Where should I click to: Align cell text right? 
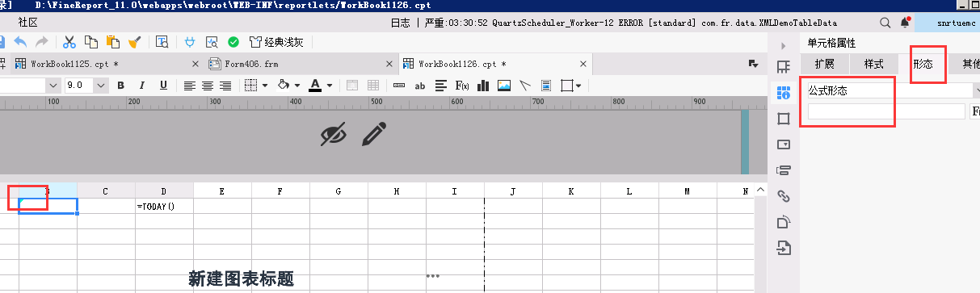pos(225,85)
